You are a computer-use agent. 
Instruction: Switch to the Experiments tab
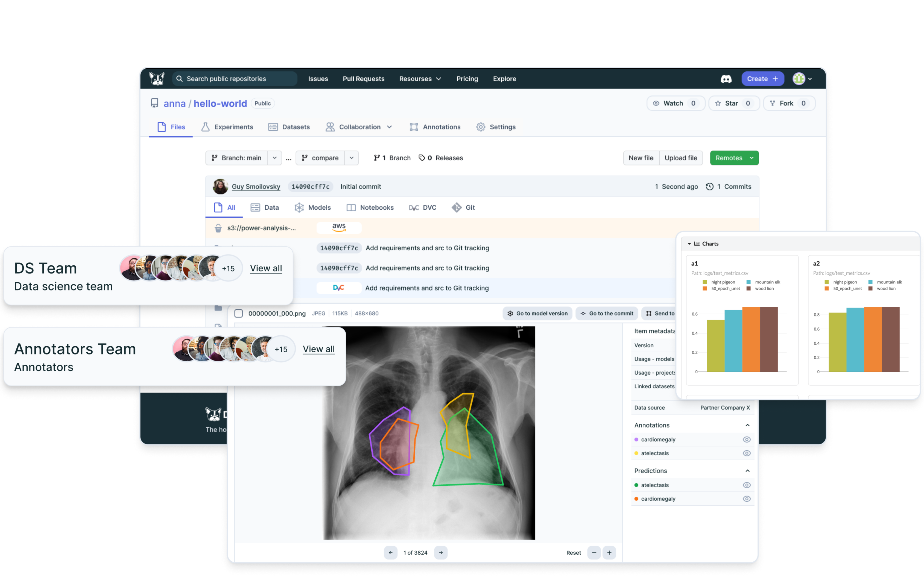pyautogui.click(x=227, y=127)
